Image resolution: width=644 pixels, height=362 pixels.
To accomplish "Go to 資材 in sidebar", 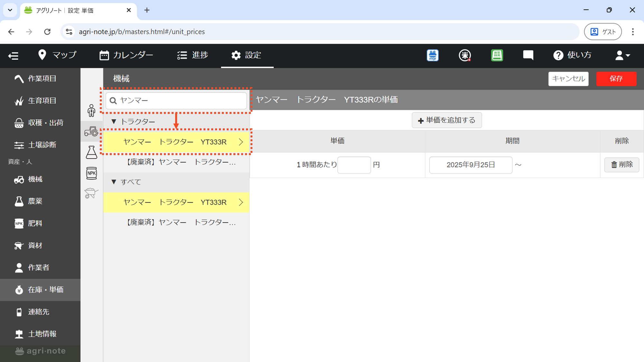I will pos(40,246).
